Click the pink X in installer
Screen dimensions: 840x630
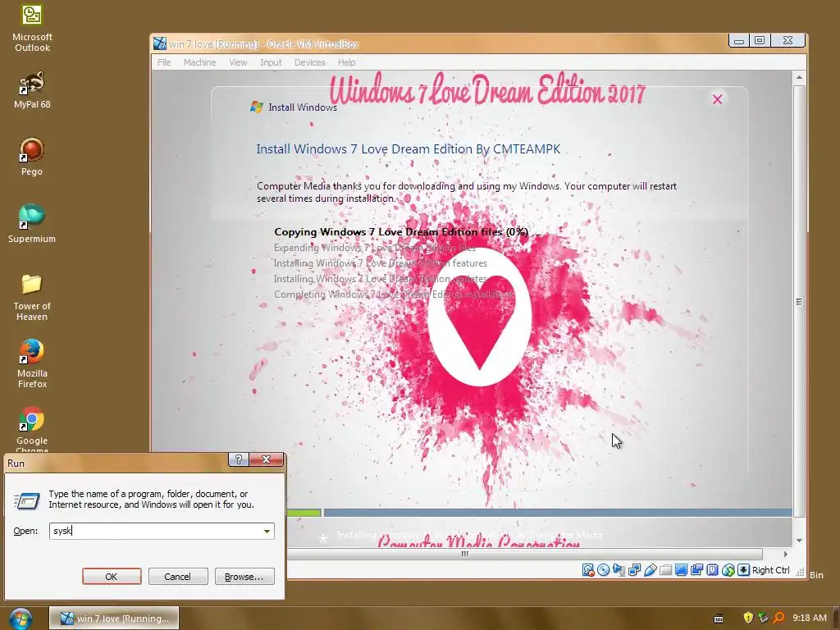coord(717,99)
